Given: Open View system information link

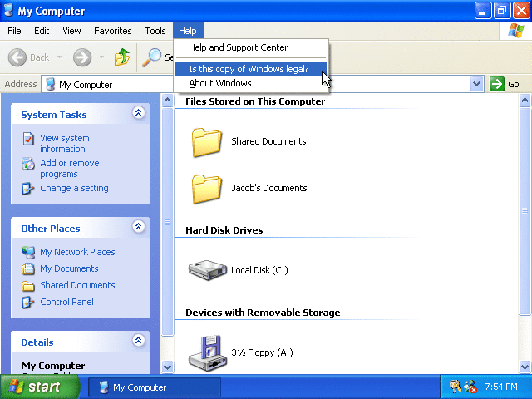Looking at the screenshot, I should coord(65,144).
